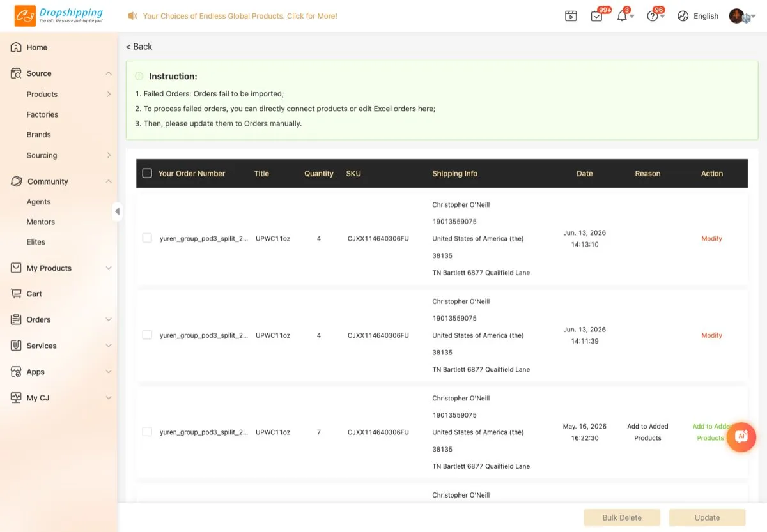Expand the My CJ section chevron
Viewport: 767px width, 532px height.
(x=109, y=398)
